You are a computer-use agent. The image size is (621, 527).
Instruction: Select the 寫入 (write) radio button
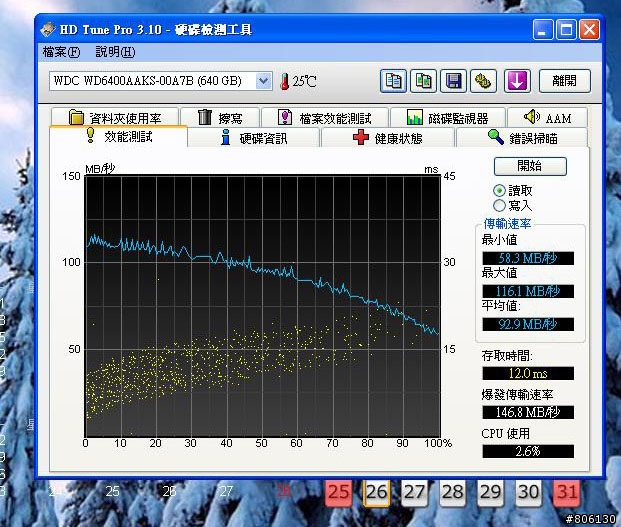click(499, 205)
